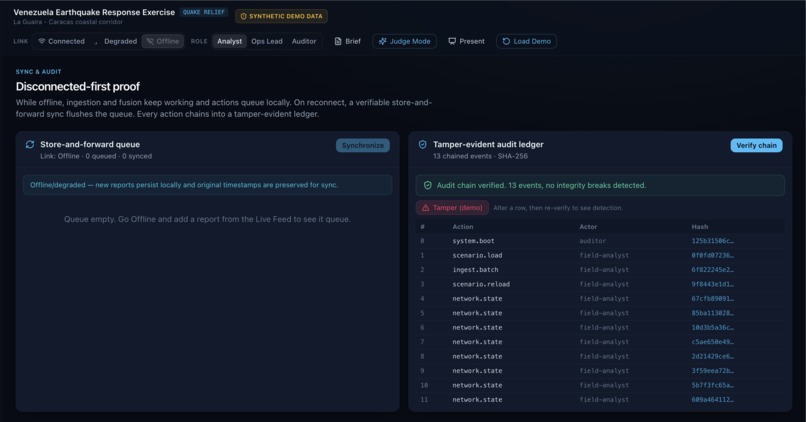Click the Synchronize button
This screenshot has height=422, width=806.
coord(363,145)
